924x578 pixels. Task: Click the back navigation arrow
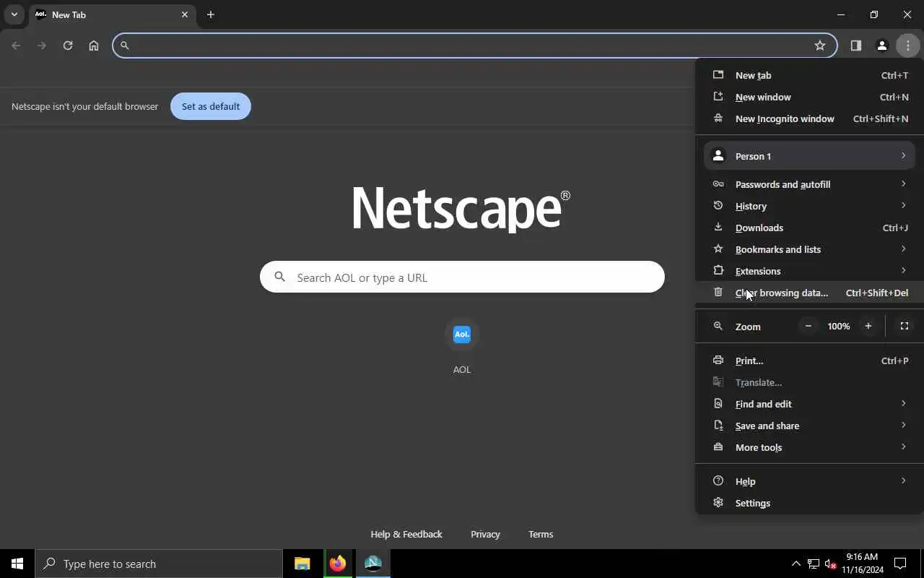pos(16,46)
